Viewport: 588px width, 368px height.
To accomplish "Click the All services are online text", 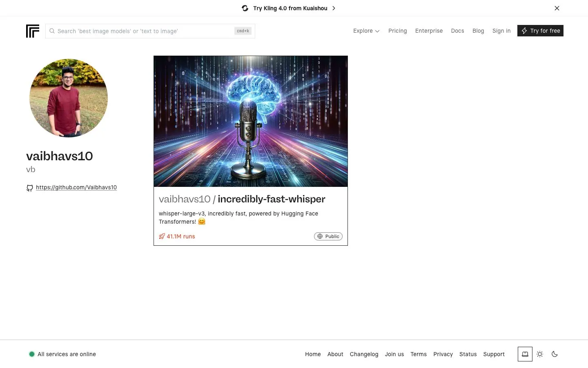I will coord(67,354).
